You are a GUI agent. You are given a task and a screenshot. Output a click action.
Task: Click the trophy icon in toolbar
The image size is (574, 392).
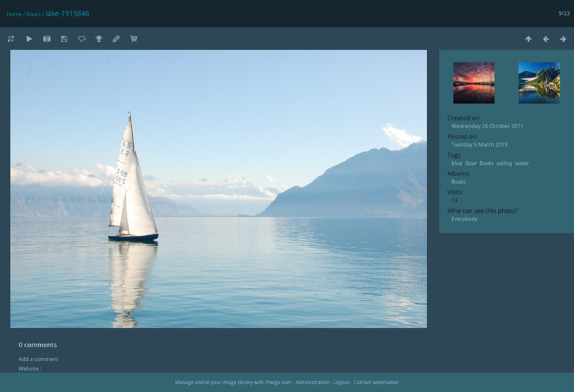99,39
